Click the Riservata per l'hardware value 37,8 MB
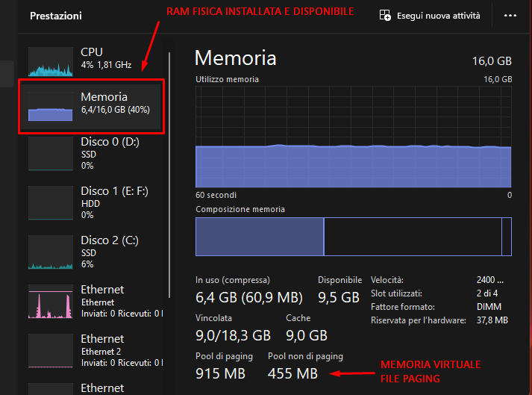 [492, 320]
